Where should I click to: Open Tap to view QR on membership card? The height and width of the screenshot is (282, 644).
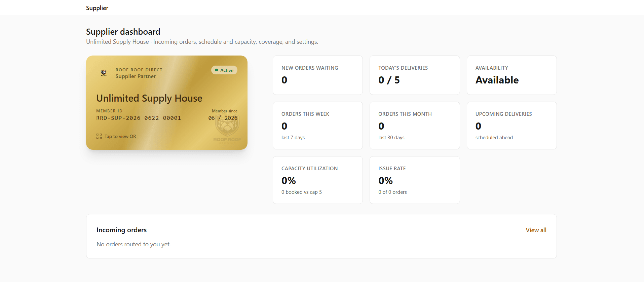coord(116,136)
